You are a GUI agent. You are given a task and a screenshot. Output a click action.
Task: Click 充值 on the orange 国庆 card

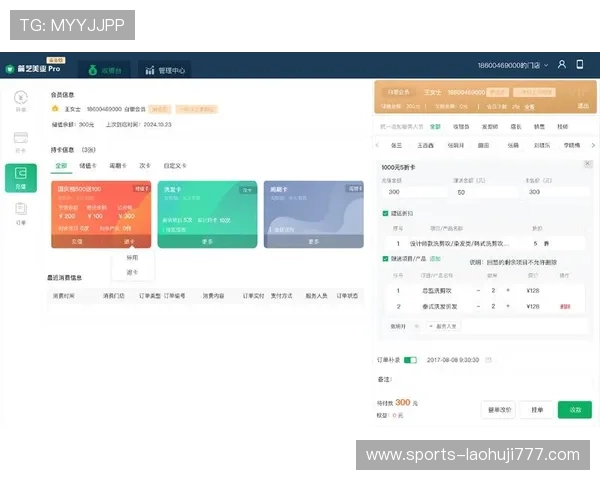(x=77, y=242)
